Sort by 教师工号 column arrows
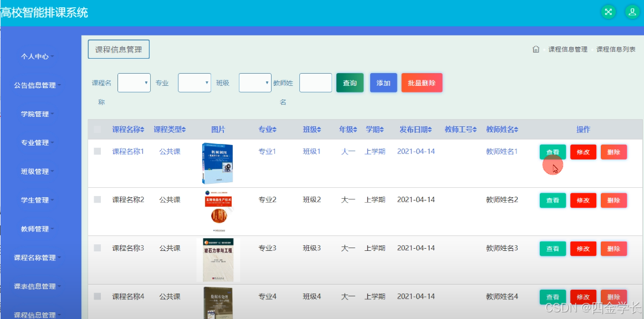Image resolution: width=644 pixels, height=319 pixels. pyautogui.click(x=474, y=130)
